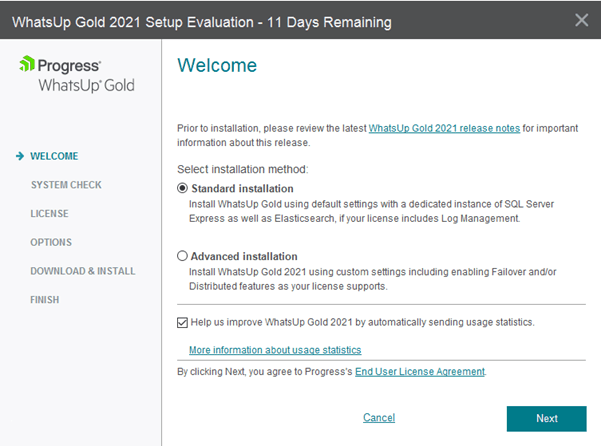The width and height of the screenshot is (601, 446).
Task: Select the DOWNLOAD & INSTALL step
Action: 83,271
